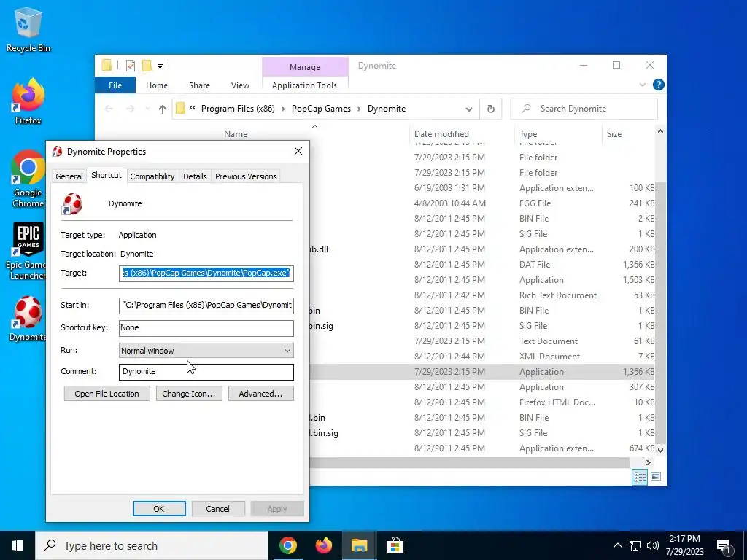This screenshot has width=747, height=560.
Task: Open the Customize Quick Access Toolbar dropdown
Action: point(160,66)
